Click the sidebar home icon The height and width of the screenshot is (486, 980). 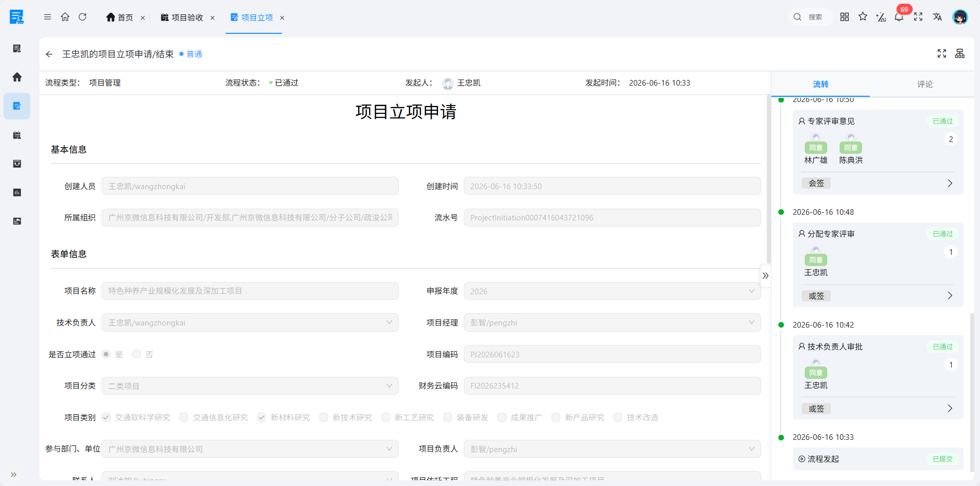(17, 77)
